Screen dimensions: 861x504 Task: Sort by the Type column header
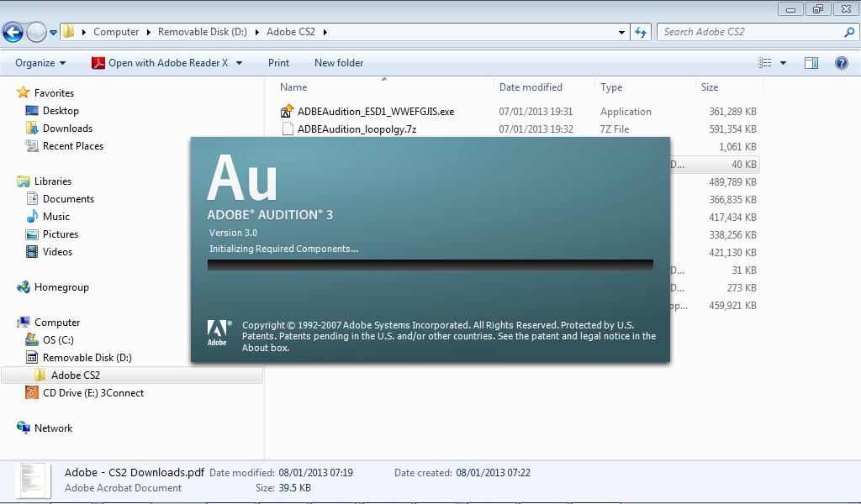coord(611,87)
